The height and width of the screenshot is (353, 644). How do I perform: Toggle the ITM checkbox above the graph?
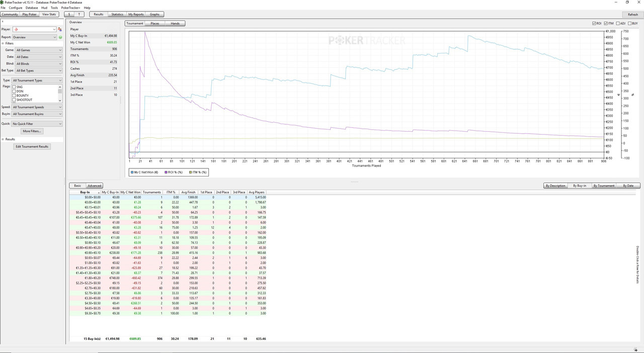[x=606, y=23]
